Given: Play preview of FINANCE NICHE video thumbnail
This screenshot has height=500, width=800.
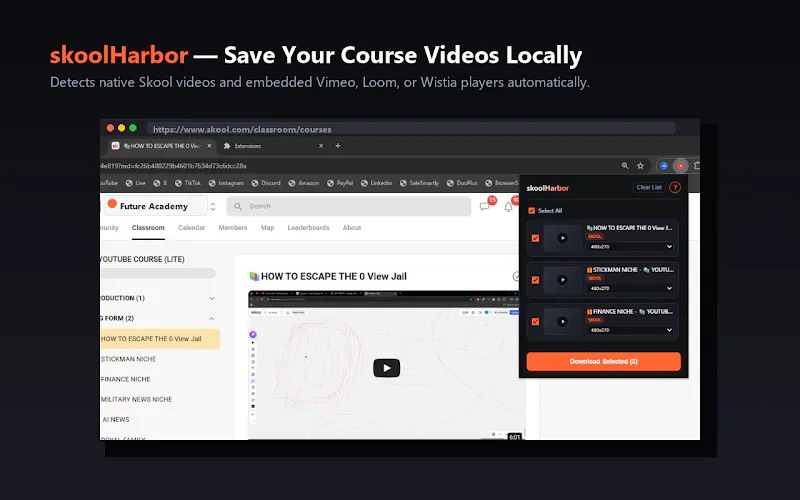Looking at the screenshot, I should (x=562, y=321).
